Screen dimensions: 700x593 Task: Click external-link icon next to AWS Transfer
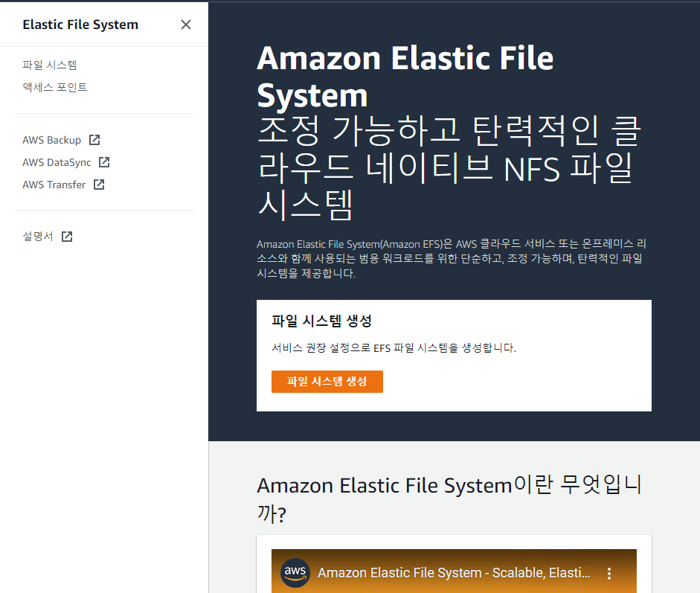tap(99, 185)
